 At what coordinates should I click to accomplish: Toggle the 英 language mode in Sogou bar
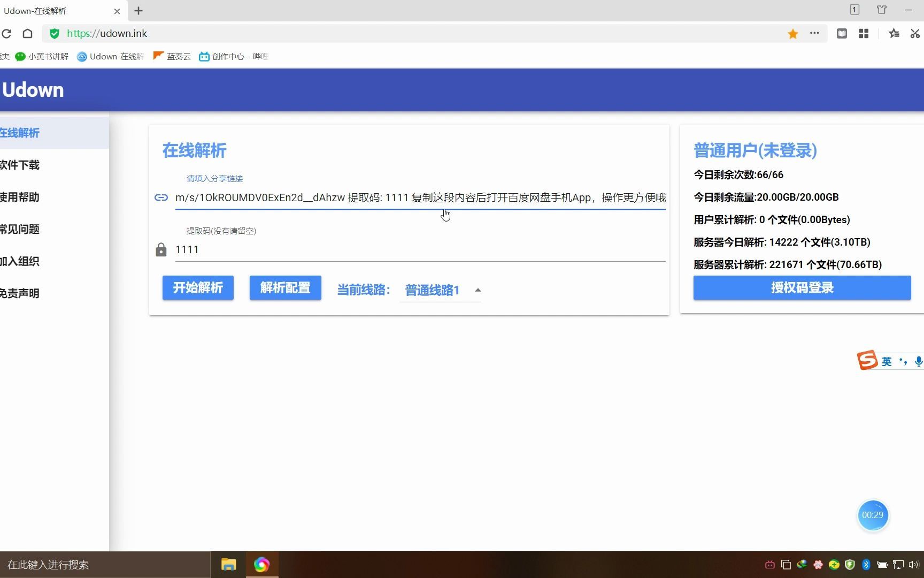[887, 362]
